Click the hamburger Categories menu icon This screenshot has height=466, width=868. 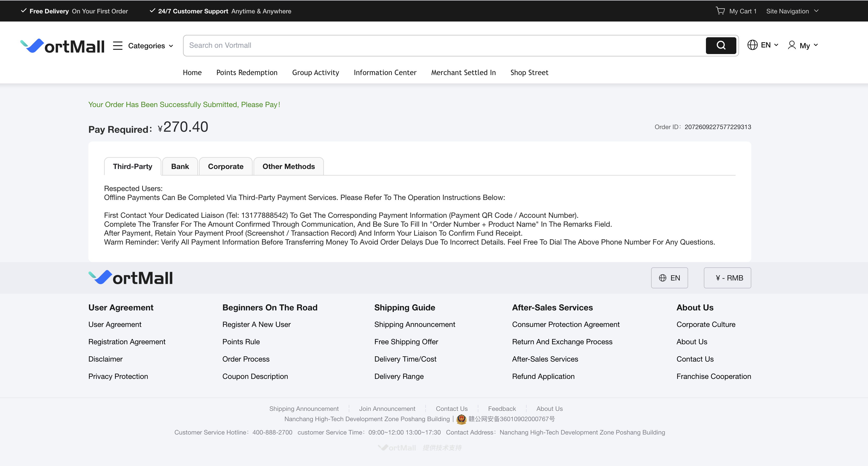tap(117, 45)
